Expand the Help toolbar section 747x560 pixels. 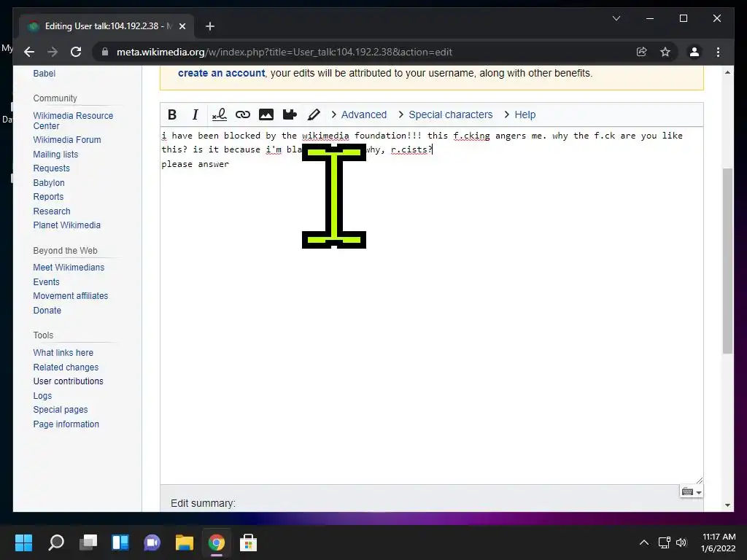coord(519,114)
